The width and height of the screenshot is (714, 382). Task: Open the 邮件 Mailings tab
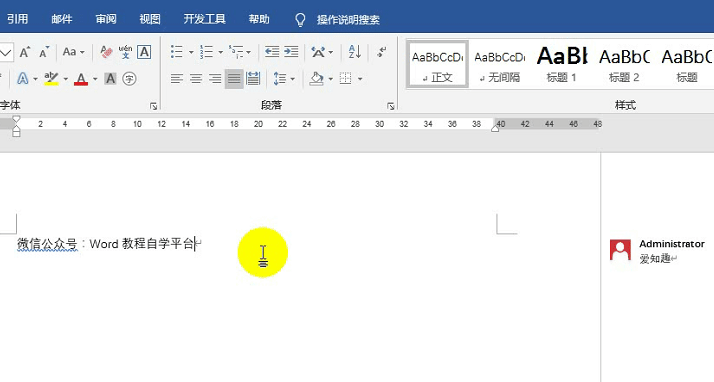pyautogui.click(x=62, y=19)
